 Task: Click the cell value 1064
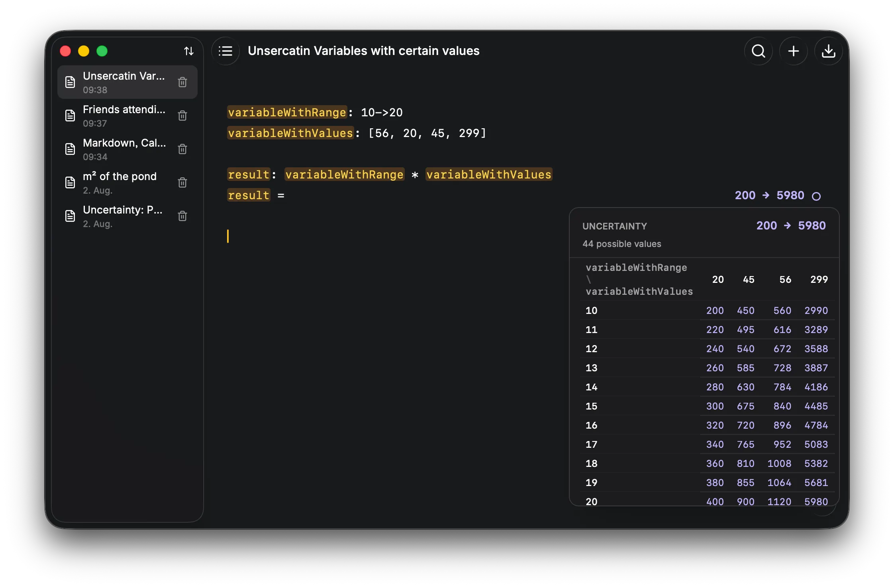tap(779, 483)
